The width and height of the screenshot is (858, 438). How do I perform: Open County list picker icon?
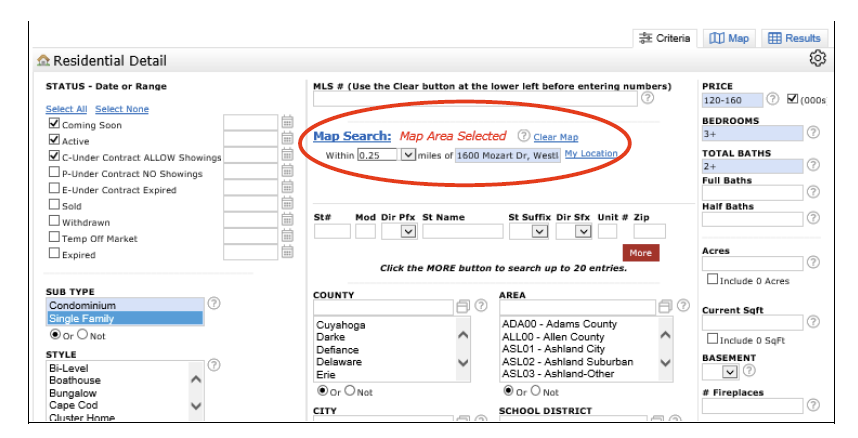point(463,306)
